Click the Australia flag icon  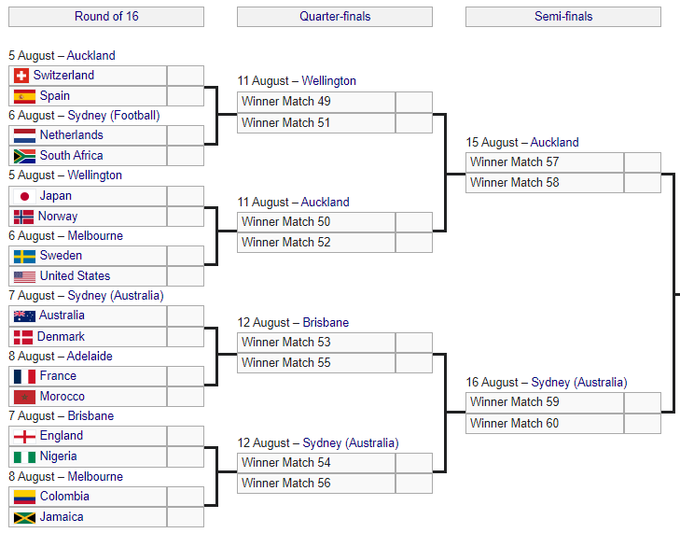coord(24,316)
